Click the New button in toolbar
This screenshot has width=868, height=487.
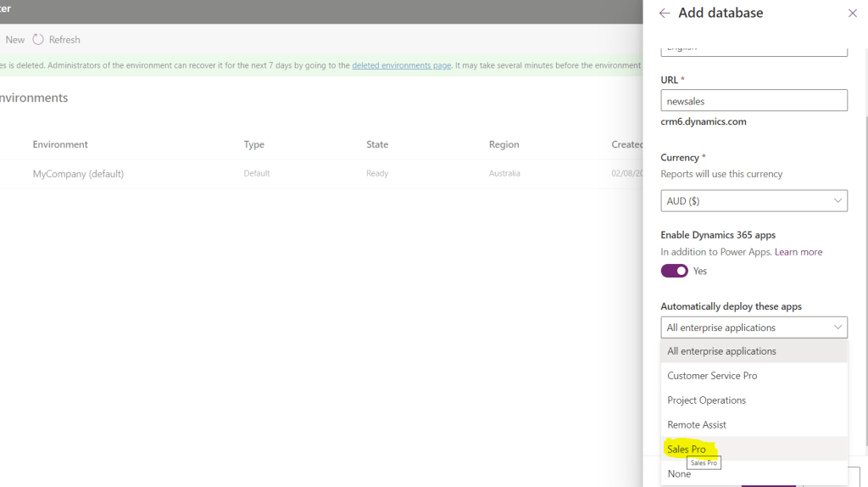click(15, 40)
